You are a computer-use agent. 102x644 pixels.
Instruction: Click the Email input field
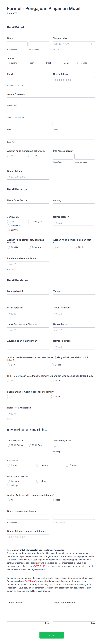point(28,80)
